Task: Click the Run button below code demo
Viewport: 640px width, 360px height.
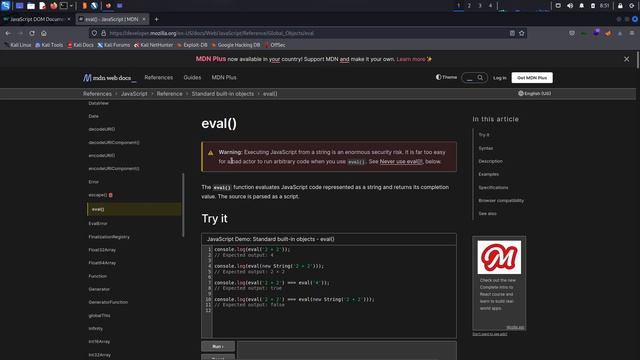Action: [x=218, y=346]
